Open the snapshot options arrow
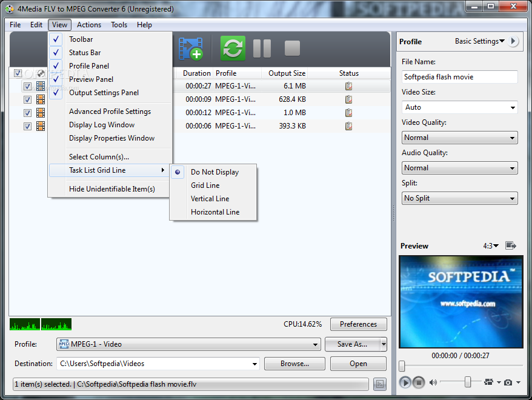Screen dimensions: 532x400 518,382
